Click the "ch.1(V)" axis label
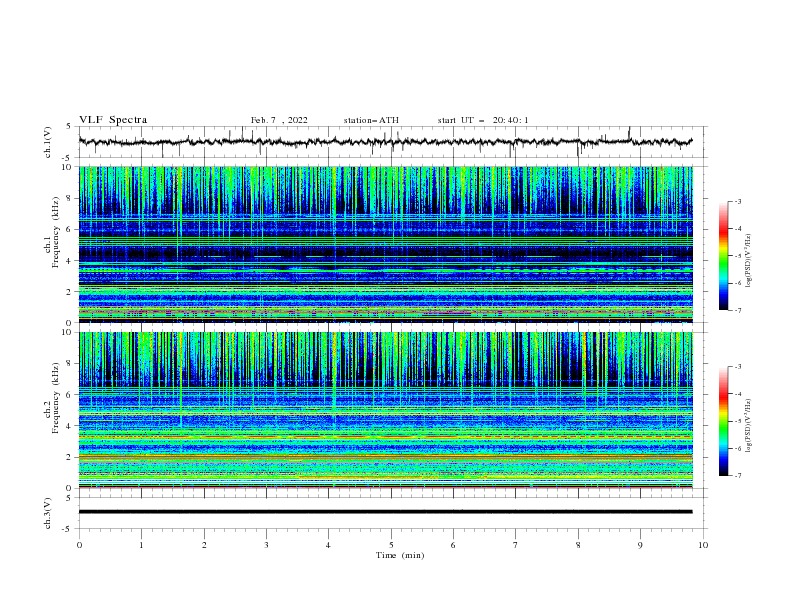 pyautogui.click(x=48, y=142)
